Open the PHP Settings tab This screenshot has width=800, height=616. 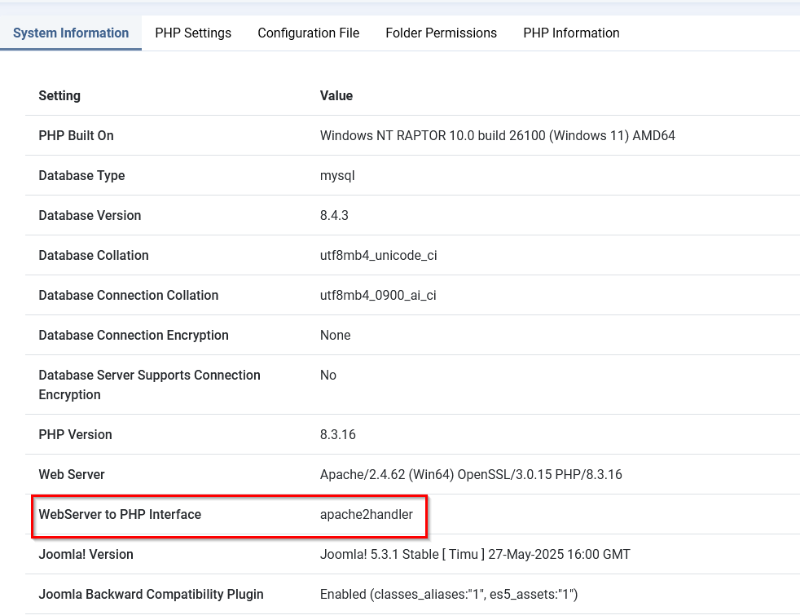click(x=193, y=33)
